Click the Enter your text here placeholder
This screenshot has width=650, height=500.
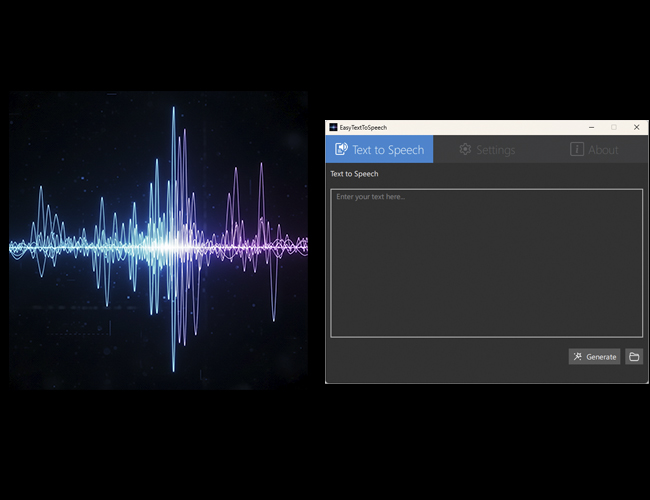(371, 197)
